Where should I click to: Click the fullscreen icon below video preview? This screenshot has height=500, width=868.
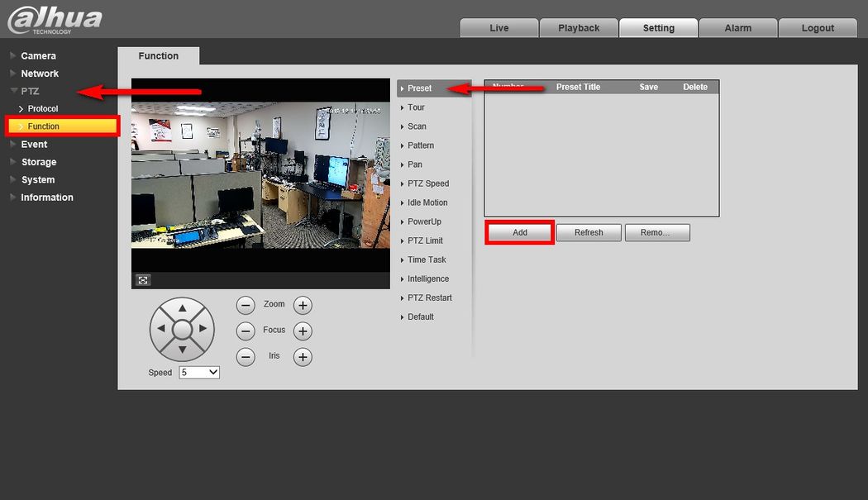(143, 280)
